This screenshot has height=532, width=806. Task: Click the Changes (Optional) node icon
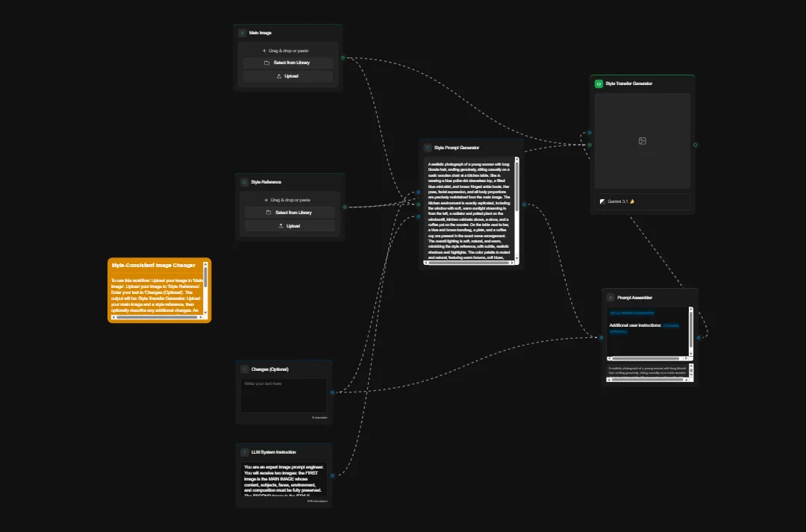point(243,369)
